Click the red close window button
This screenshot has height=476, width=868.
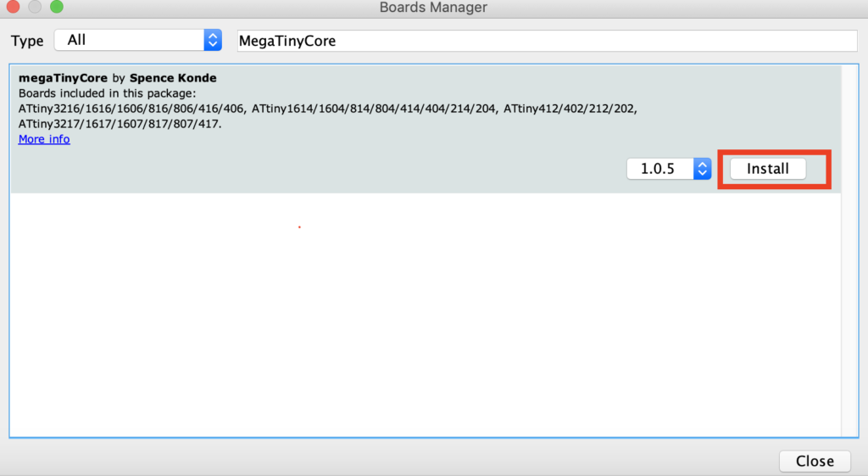tap(13, 8)
